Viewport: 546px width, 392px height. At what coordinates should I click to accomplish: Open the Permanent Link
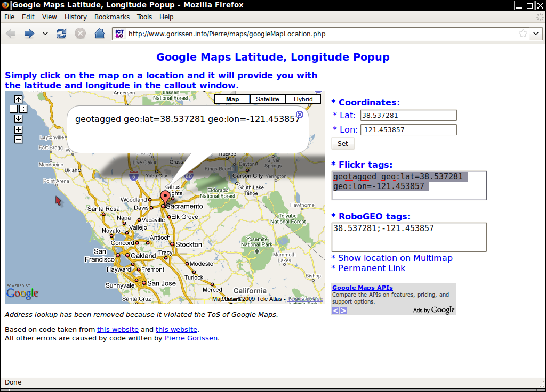coord(371,268)
